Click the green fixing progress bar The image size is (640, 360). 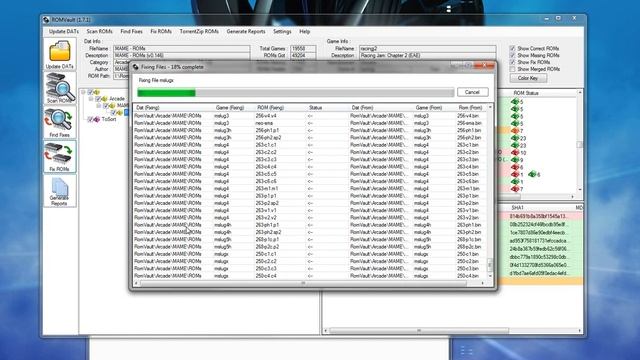[x=167, y=93]
